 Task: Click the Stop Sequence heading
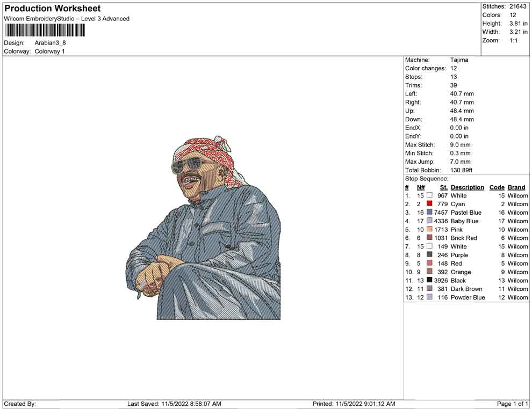pyautogui.click(x=427, y=179)
